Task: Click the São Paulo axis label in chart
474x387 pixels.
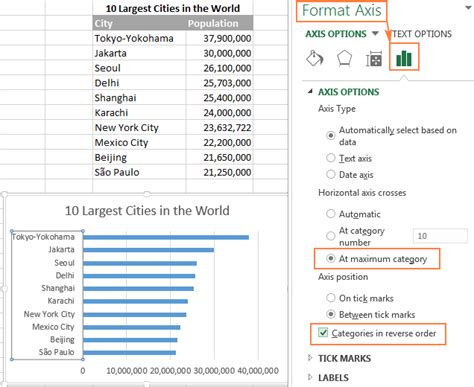Action: click(x=56, y=352)
